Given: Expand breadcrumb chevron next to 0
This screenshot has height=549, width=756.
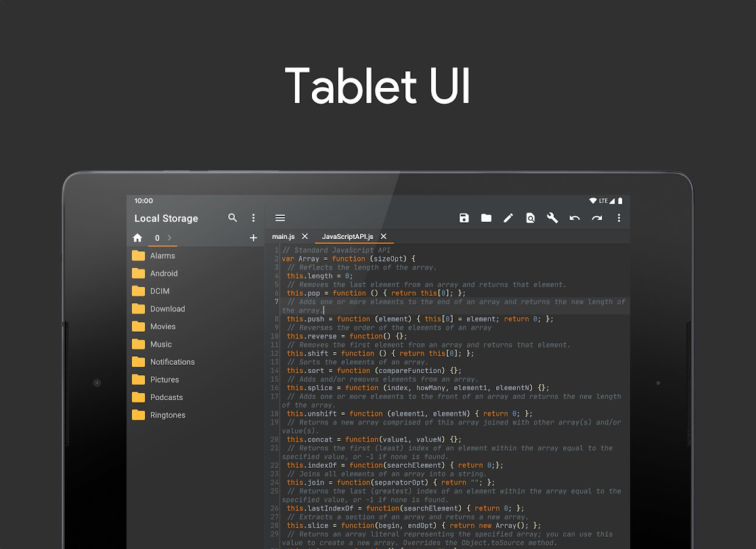Looking at the screenshot, I should pos(170,238).
